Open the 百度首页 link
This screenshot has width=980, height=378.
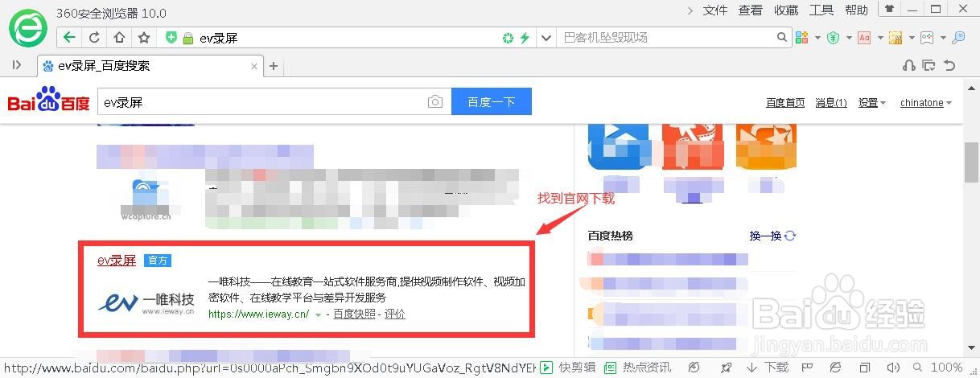pos(785,103)
